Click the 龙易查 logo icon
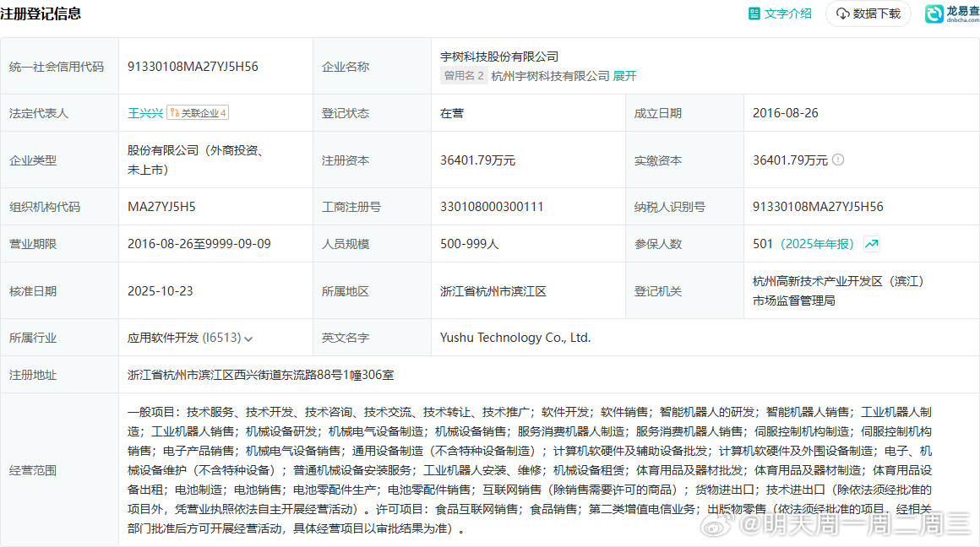The width and height of the screenshot is (980, 547). pos(934,14)
